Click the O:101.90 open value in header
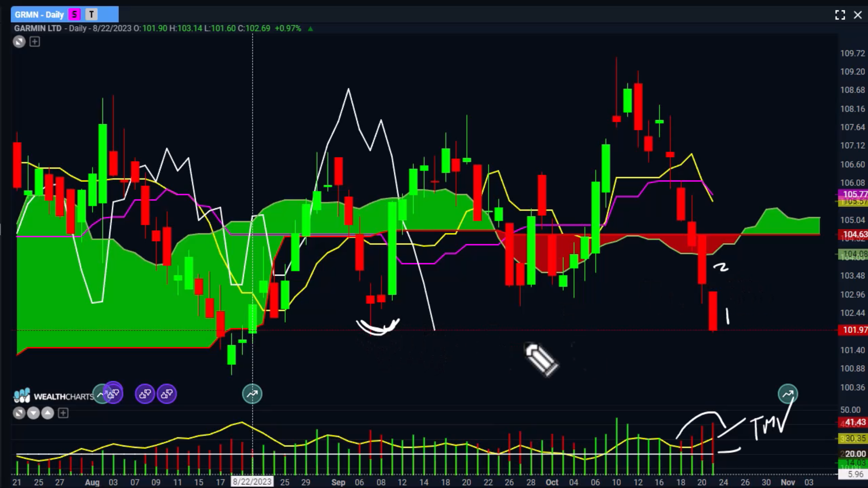Viewport: 868px width, 488px height. [x=151, y=28]
